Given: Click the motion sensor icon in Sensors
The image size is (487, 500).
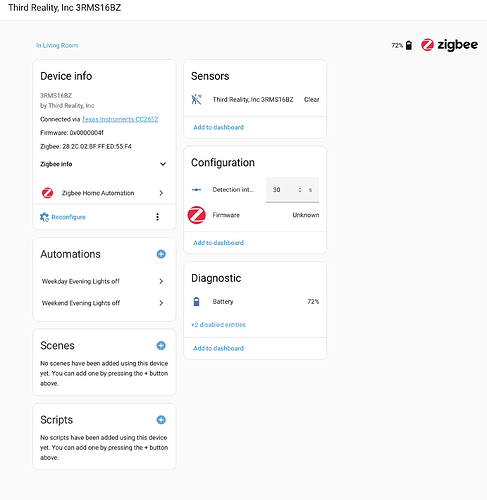Looking at the screenshot, I should click(x=197, y=99).
